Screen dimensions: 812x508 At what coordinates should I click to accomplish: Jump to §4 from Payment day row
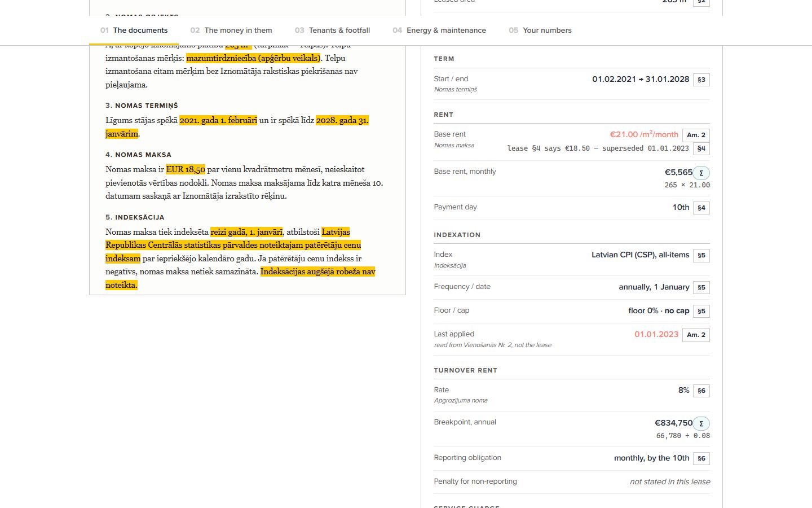tap(701, 208)
